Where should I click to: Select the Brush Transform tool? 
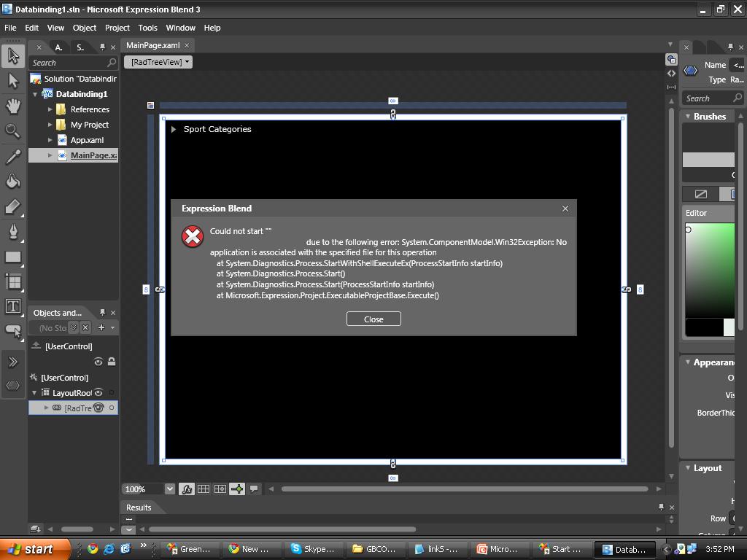(13, 206)
